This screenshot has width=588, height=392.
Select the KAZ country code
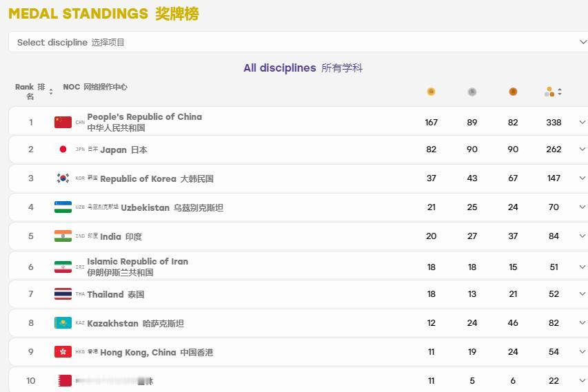coord(80,322)
